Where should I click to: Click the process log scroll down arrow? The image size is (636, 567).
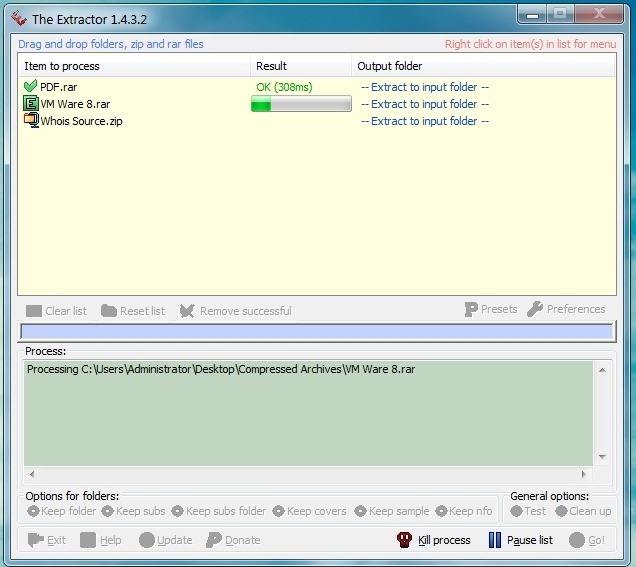click(602, 457)
